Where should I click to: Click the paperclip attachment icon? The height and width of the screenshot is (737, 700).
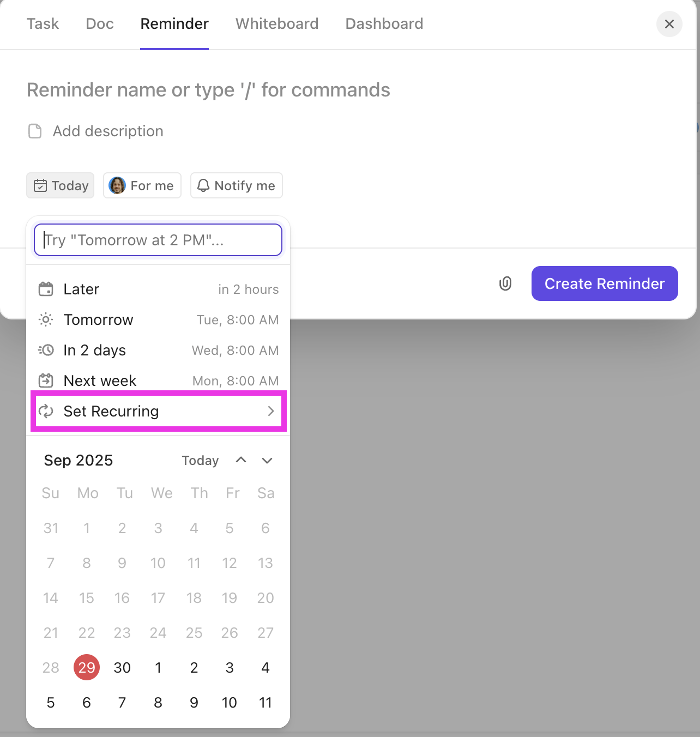[x=505, y=283]
